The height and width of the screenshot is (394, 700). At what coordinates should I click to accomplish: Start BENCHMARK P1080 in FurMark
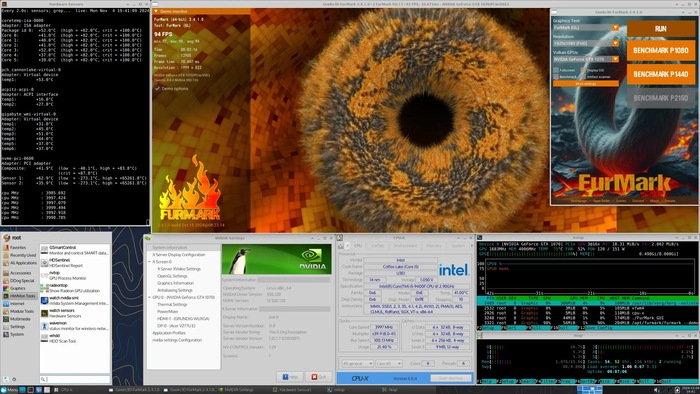[x=661, y=51]
